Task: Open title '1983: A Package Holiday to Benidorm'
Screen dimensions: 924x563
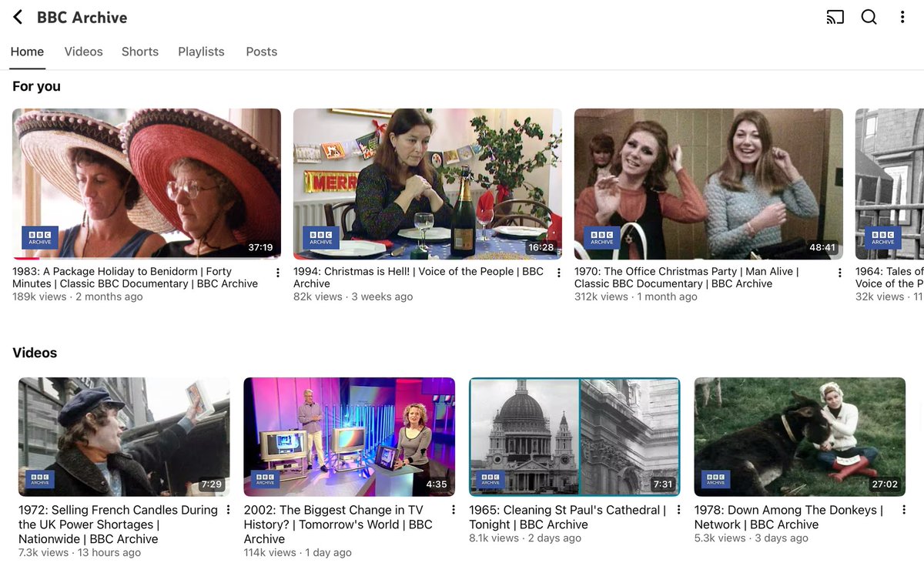Action: point(136,277)
